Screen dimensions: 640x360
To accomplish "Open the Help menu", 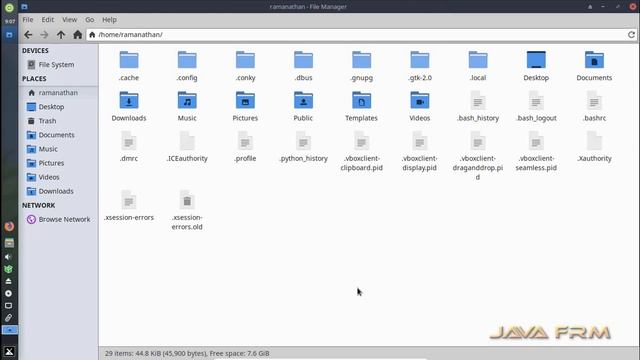I will click(109, 20).
